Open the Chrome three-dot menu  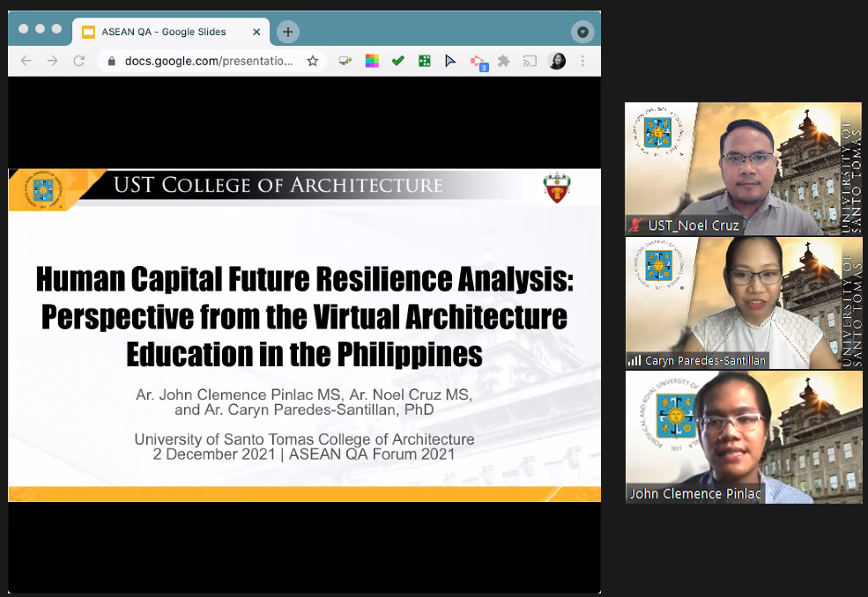(x=582, y=61)
